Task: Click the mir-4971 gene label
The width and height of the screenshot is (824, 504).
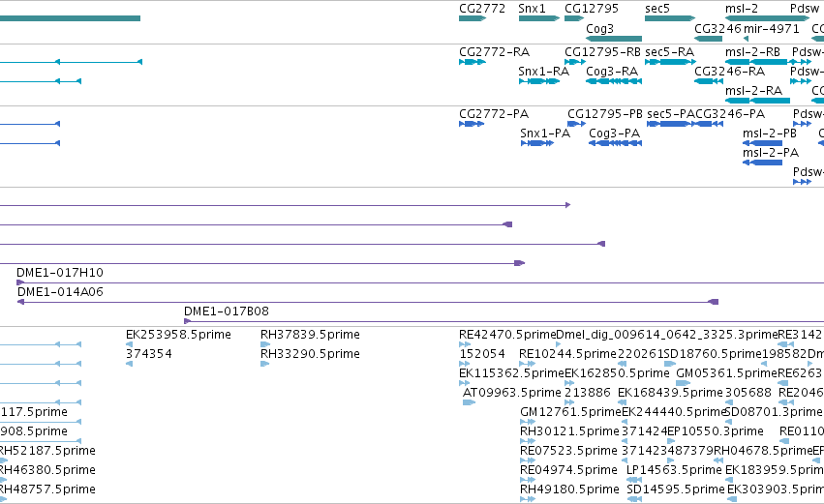Action: [771, 28]
